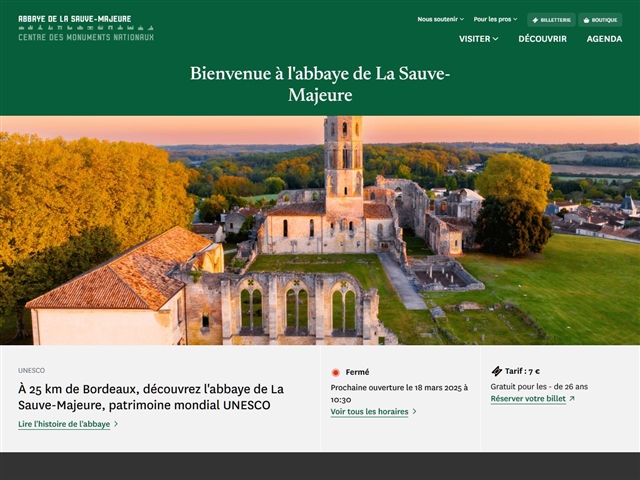Click the arrow after Lire l'histoire de l'abbaye
Image resolution: width=640 pixels, height=480 pixels.
pyautogui.click(x=116, y=424)
